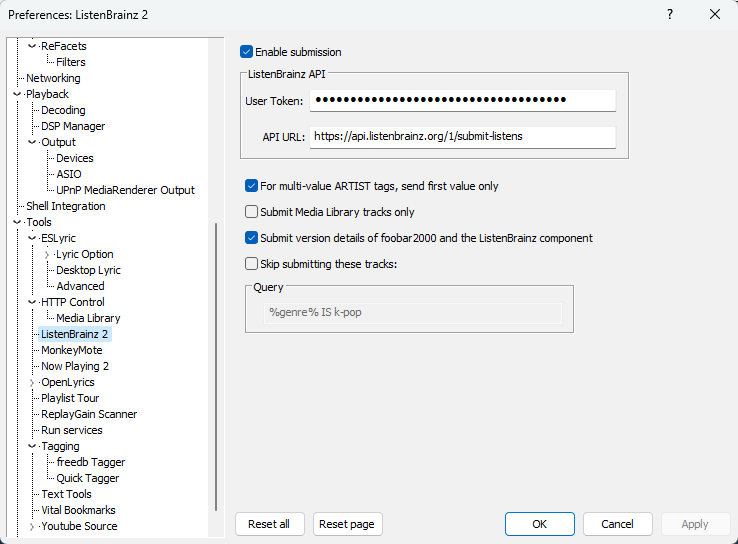Open the Run services page

tap(72, 430)
